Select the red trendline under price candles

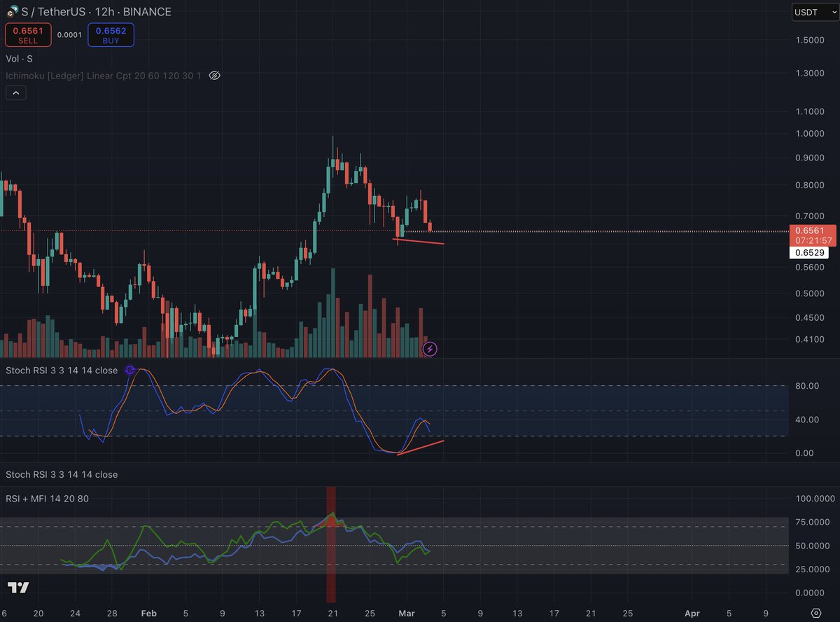tap(418, 242)
